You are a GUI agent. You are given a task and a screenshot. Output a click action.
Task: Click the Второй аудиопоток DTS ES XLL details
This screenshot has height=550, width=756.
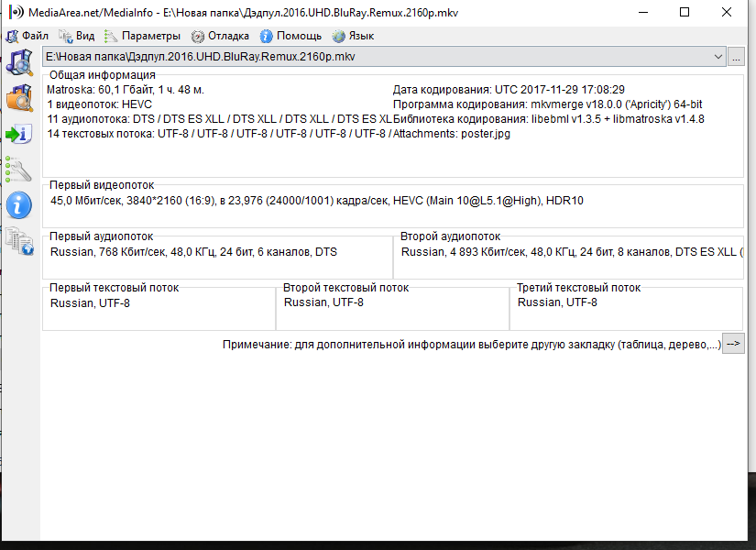click(x=568, y=251)
